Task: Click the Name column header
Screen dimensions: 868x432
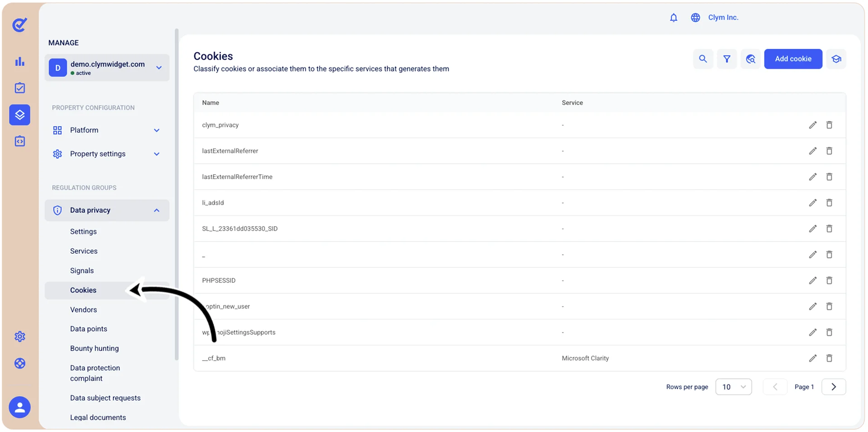Action: pos(211,103)
